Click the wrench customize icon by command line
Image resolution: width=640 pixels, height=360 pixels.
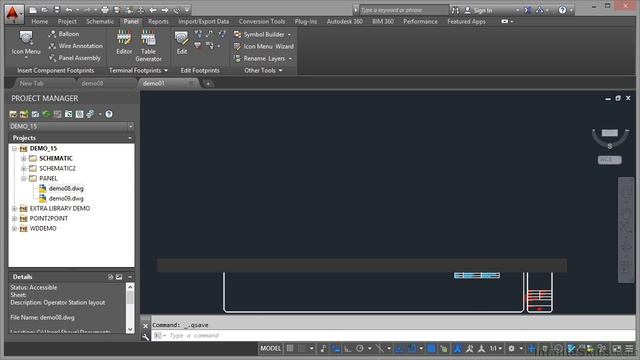(146, 336)
